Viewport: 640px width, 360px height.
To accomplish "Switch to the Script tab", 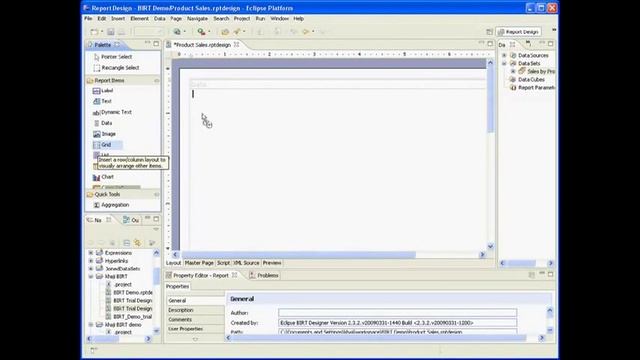I will (x=223, y=263).
